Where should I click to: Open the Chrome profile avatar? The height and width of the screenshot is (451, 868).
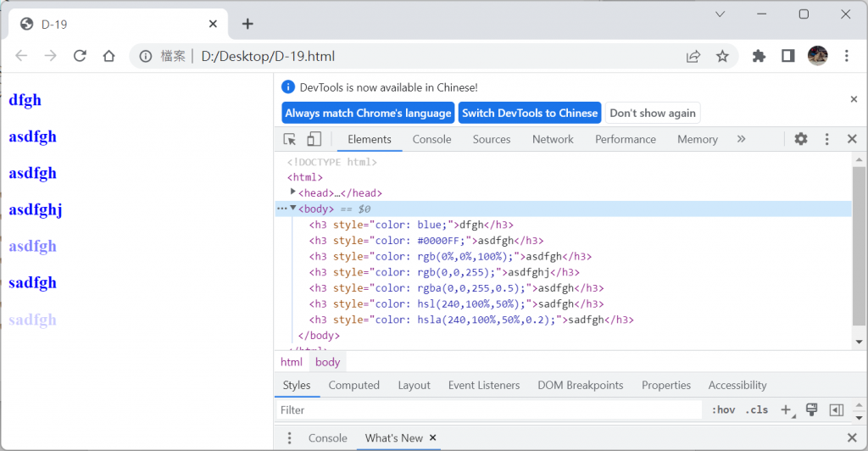click(818, 56)
